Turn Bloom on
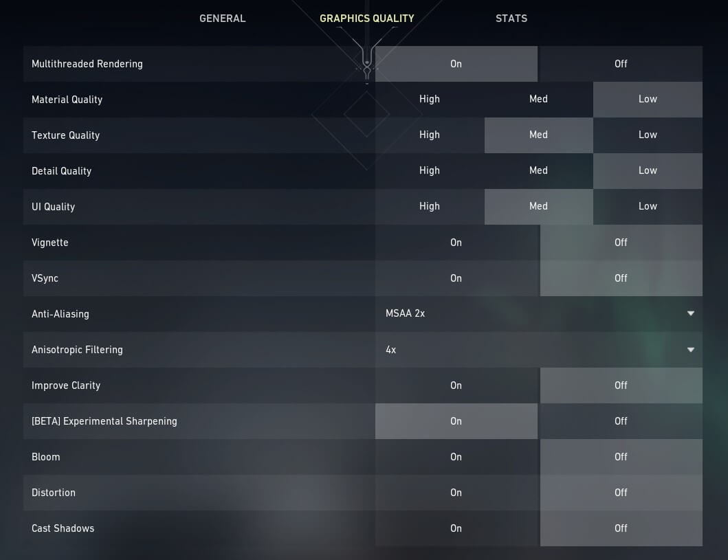Screen dimensions: 728x560 coord(456,457)
